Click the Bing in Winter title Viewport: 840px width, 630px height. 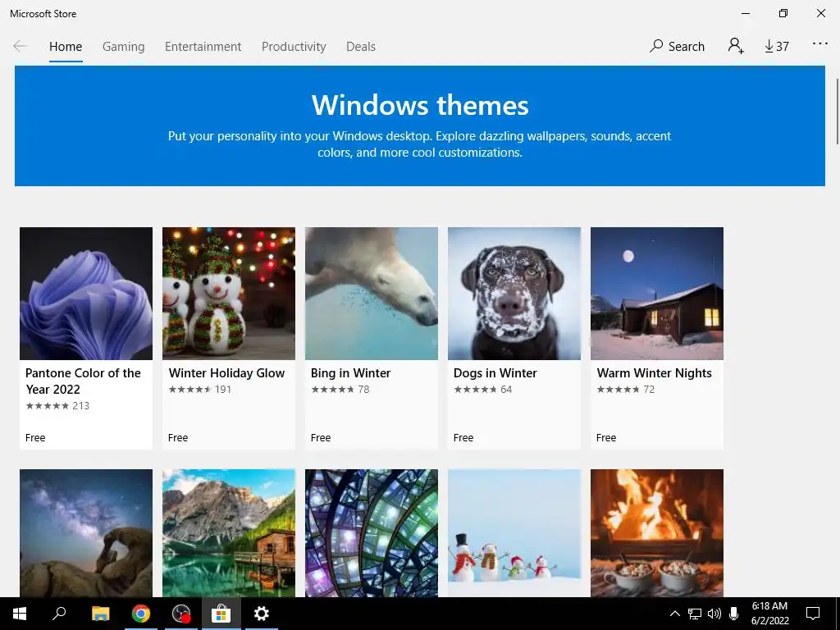351,373
